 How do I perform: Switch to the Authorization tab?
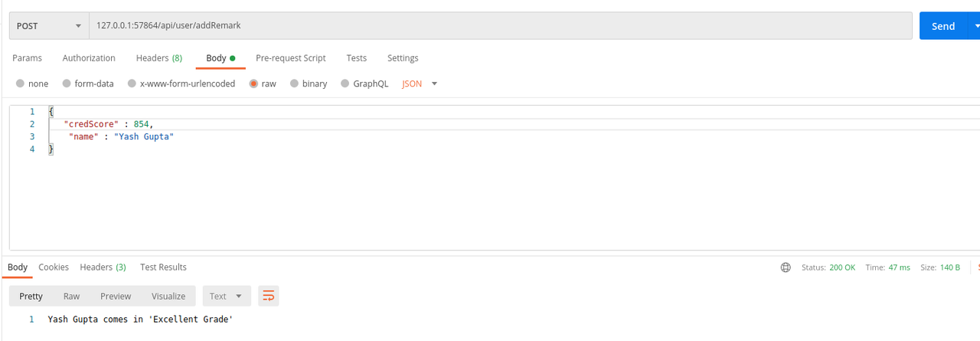[89, 58]
